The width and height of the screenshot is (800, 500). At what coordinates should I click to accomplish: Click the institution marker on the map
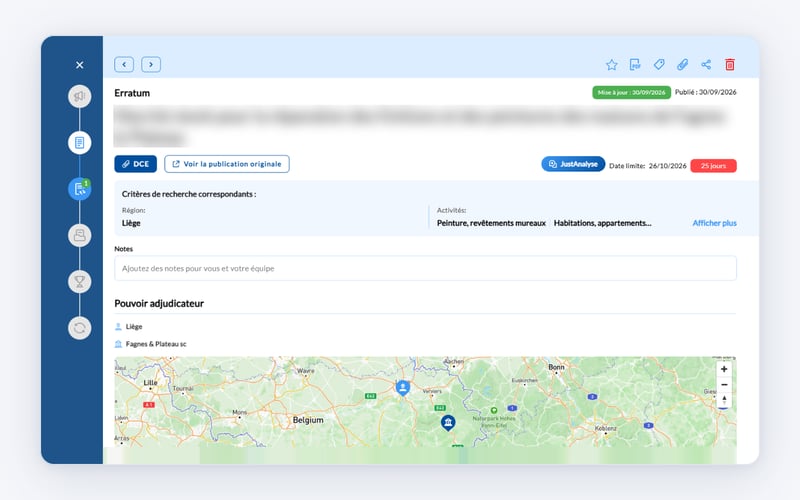point(448,422)
